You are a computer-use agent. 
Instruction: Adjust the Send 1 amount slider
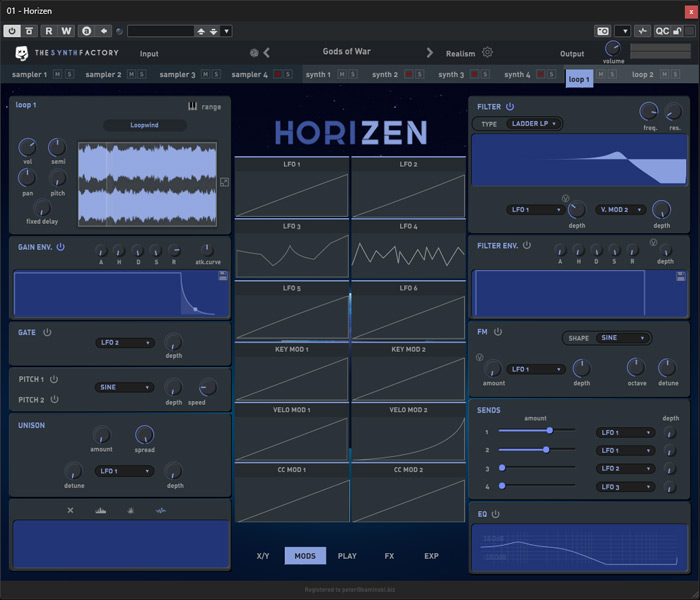(537, 430)
